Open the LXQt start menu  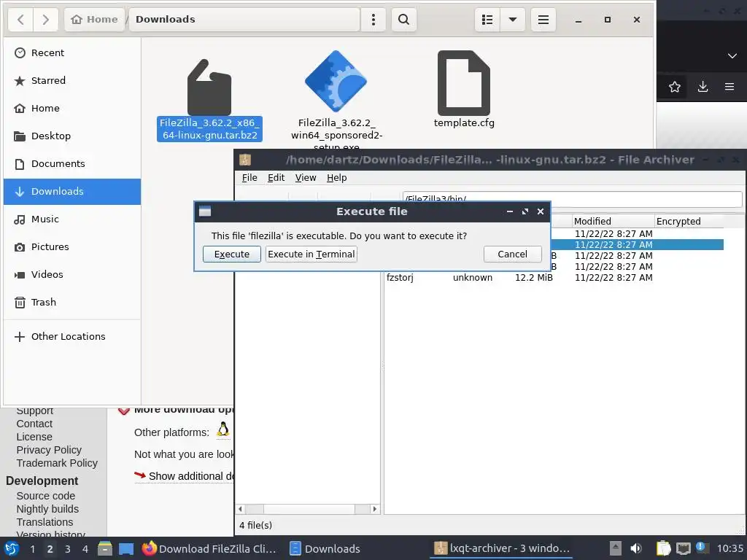coord(12,548)
